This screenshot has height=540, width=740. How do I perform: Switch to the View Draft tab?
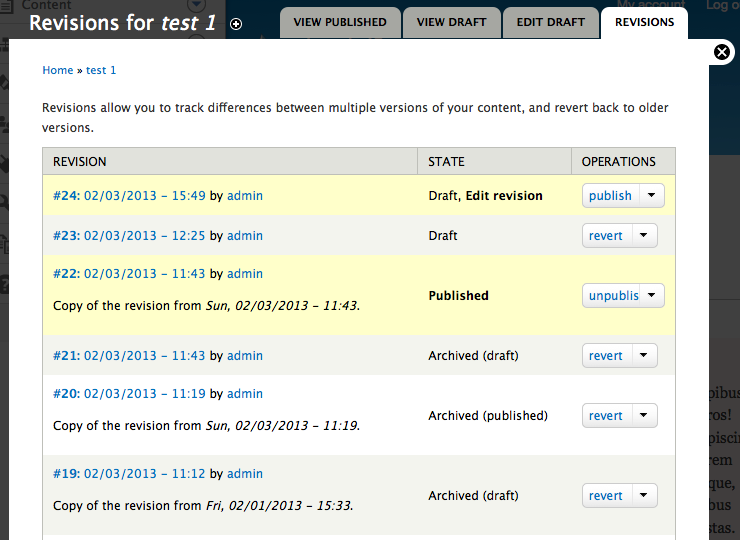pos(451,22)
